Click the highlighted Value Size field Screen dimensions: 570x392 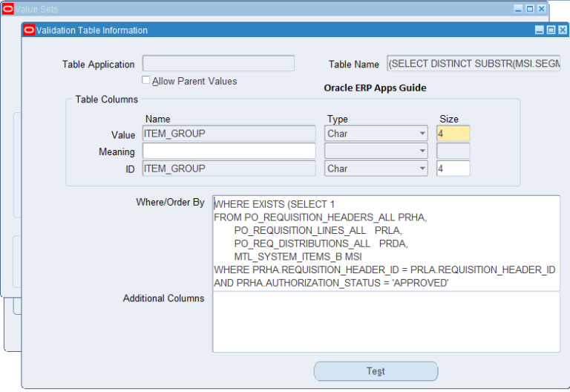pyautogui.click(x=453, y=134)
